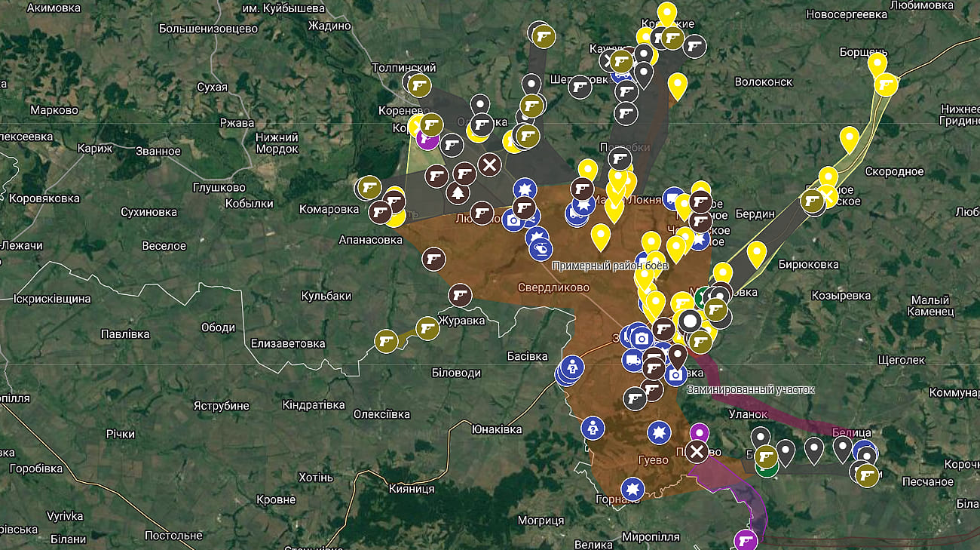Select the blue truck marker
This screenshot has width=980, height=550.
point(633,360)
